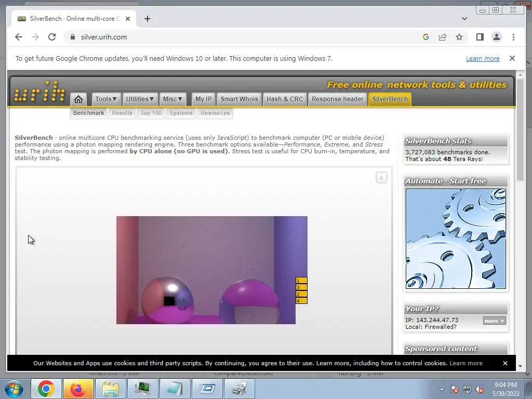Click the page vertical scrollbar thumb
This screenshot has height=399, width=532.
[520, 130]
